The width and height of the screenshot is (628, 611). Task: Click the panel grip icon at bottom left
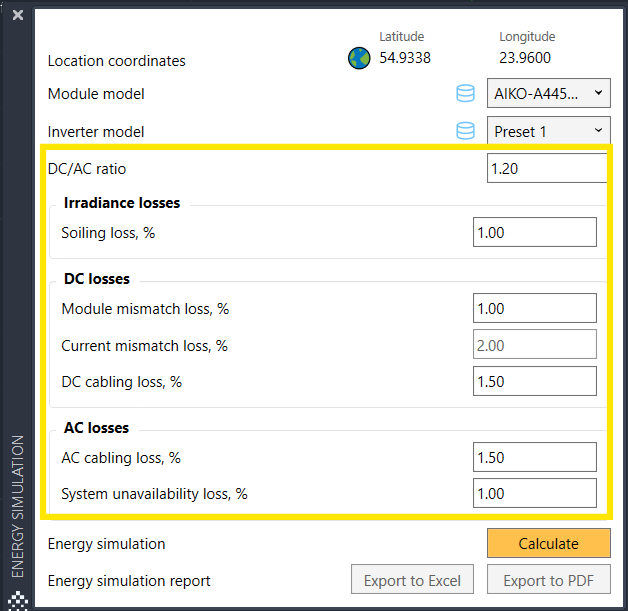[x=17, y=600]
